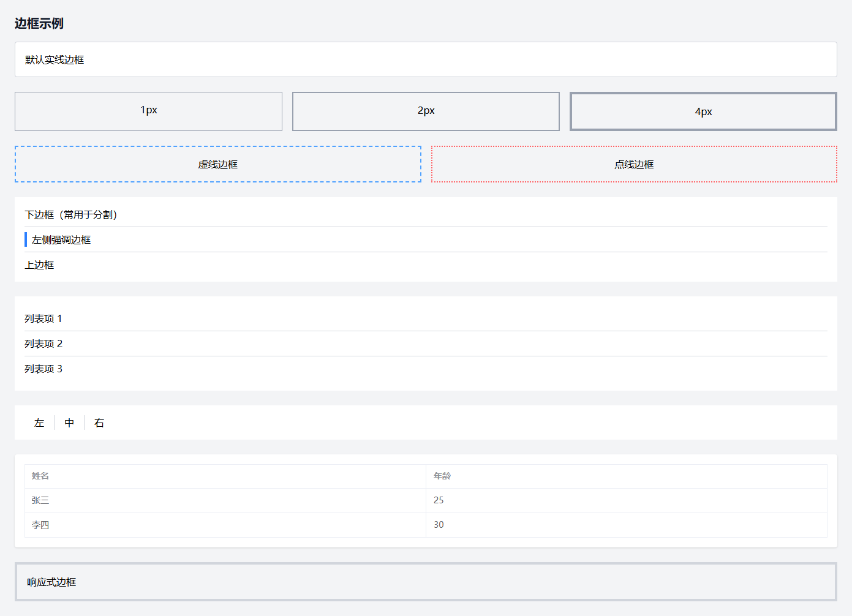Click the 左侧强调边框 row

pyautogui.click(x=426, y=240)
